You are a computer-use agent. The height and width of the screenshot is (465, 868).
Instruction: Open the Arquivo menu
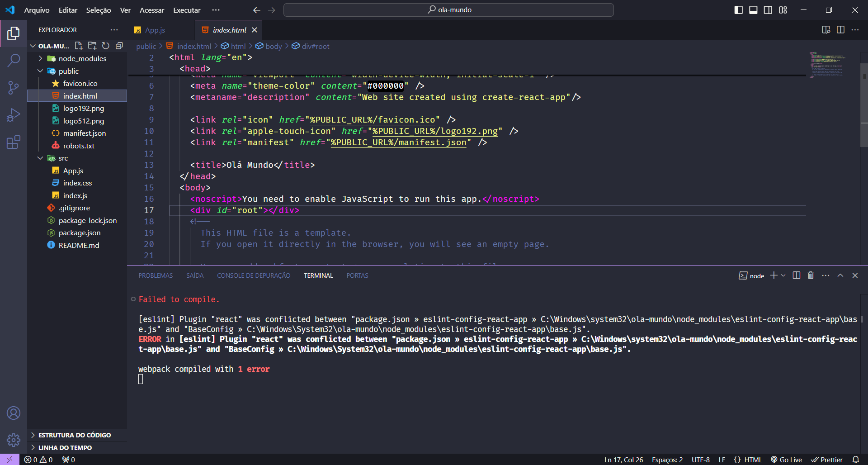tap(37, 10)
